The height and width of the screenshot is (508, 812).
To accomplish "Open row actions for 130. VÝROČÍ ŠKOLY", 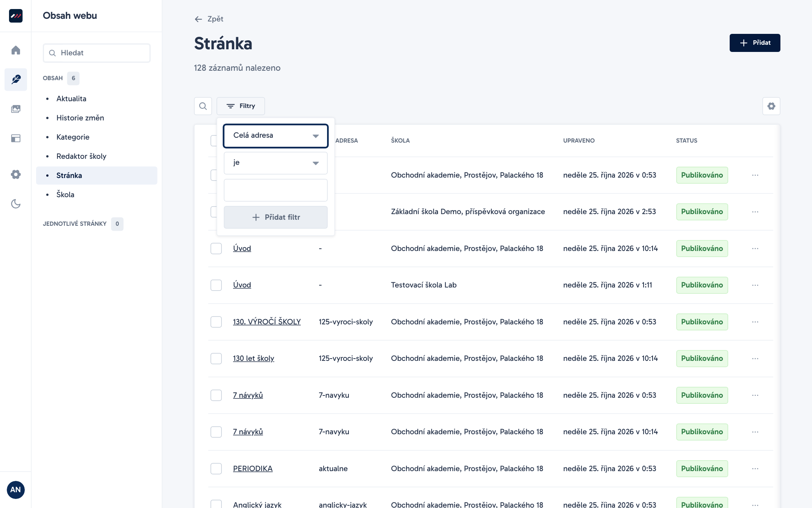I will click(755, 322).
